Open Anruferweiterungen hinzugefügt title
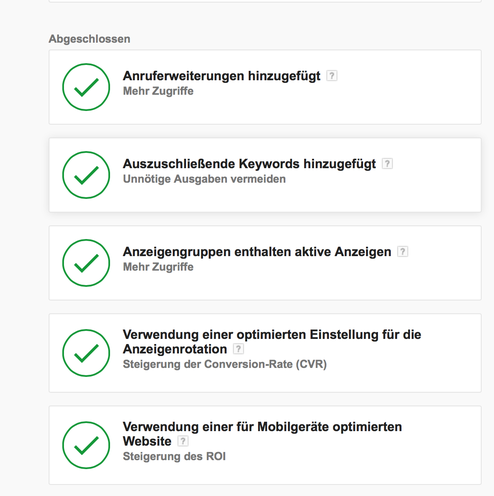Screen dimensions: 494x496 (222, 76)
